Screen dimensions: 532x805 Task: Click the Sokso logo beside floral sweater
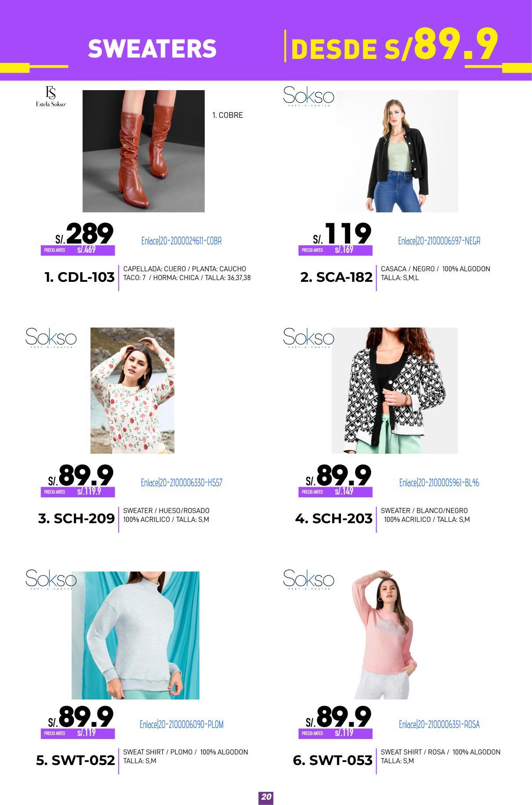pyautogui.click(x=51, y=338)
